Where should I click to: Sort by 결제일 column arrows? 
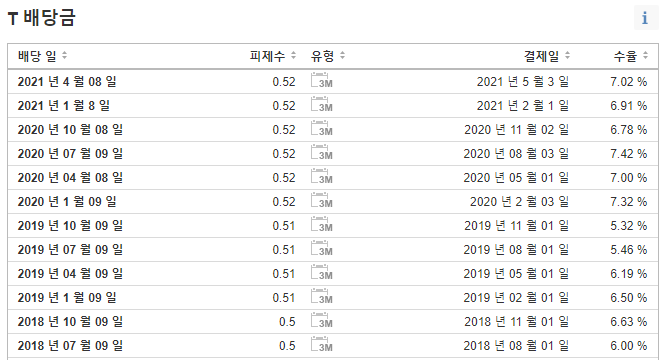point(567,55)
